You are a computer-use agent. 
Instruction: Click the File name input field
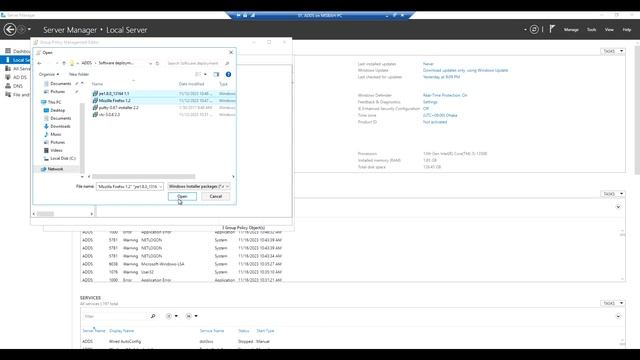click(x=129, y=187)
